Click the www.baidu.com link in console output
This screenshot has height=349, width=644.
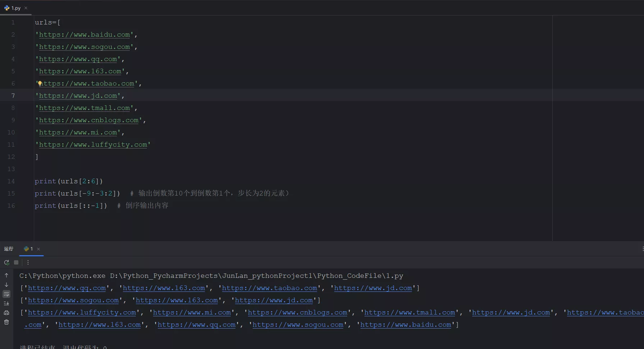click(x=405, y=325)
